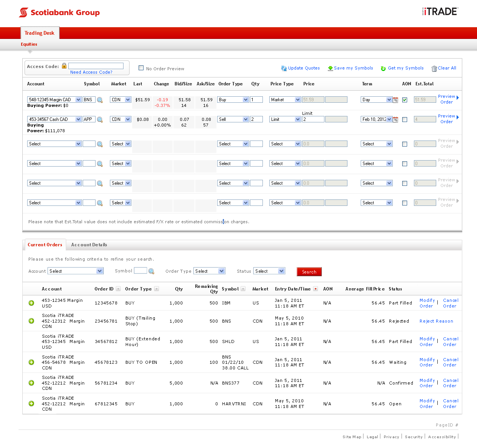Click the Get my Symbols refresh icon
This screenshot has width=477, height=448.
[x=383, y=68]
